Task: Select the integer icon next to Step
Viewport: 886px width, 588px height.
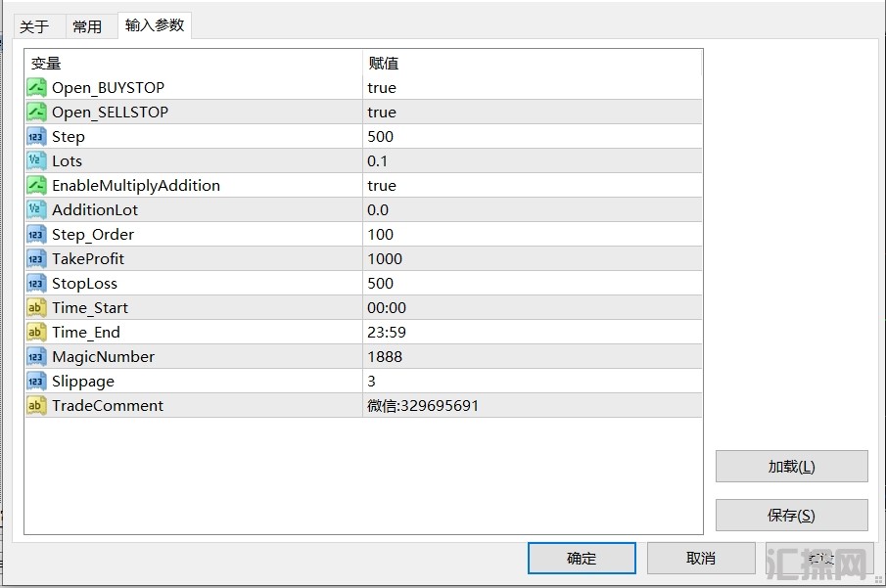Action: click(36, 137)
